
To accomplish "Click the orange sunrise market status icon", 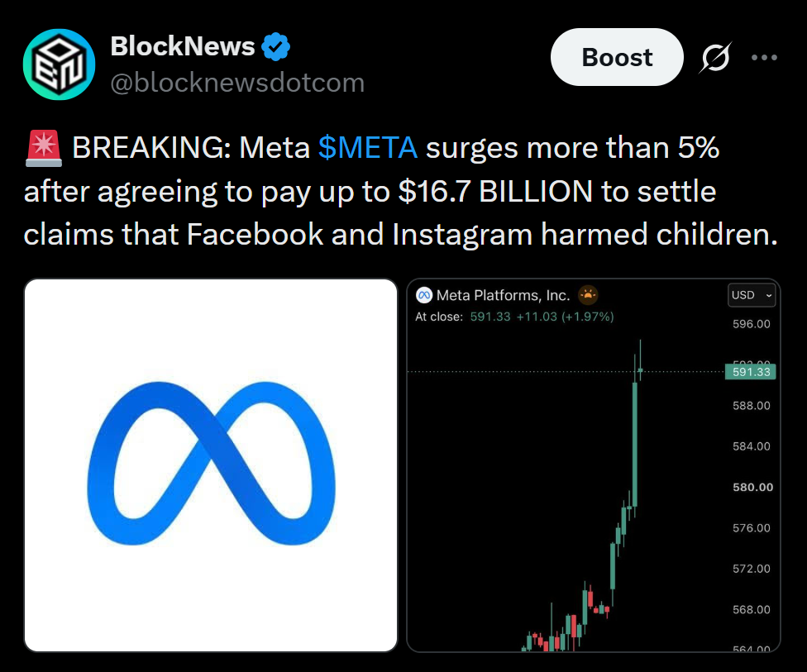I will (588, 295).
